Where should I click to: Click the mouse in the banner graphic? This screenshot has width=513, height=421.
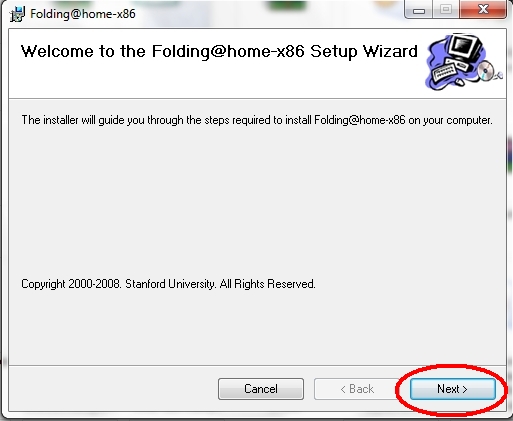460,81
